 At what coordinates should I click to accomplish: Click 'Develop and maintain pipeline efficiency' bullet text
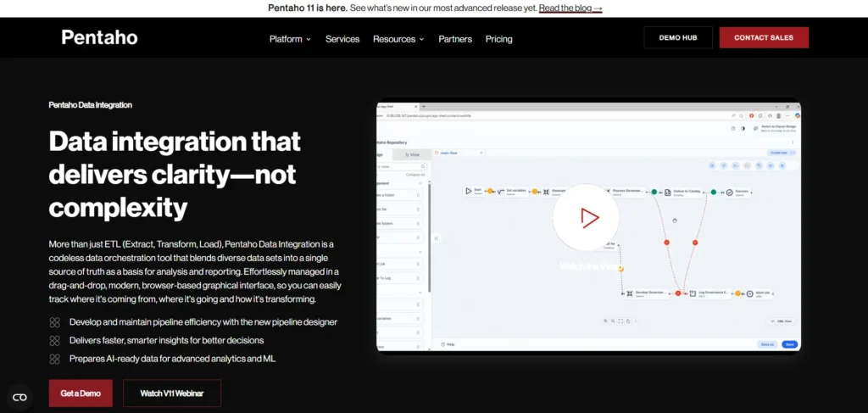[x=203, y=321]
